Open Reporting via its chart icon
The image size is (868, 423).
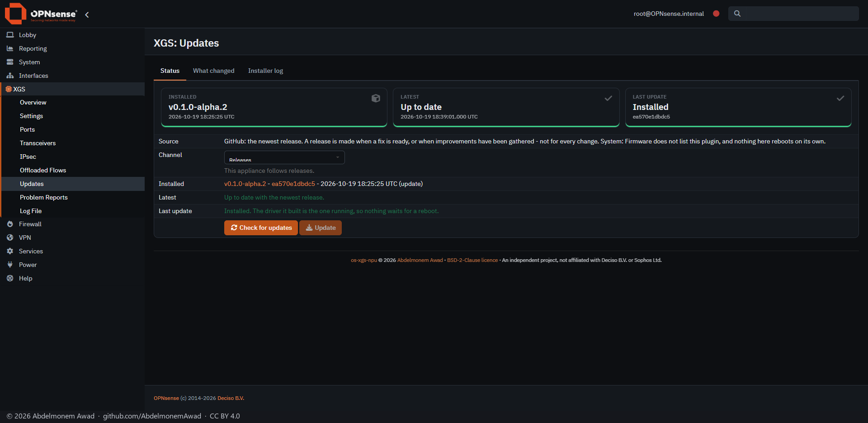click(x=10, y=48)
